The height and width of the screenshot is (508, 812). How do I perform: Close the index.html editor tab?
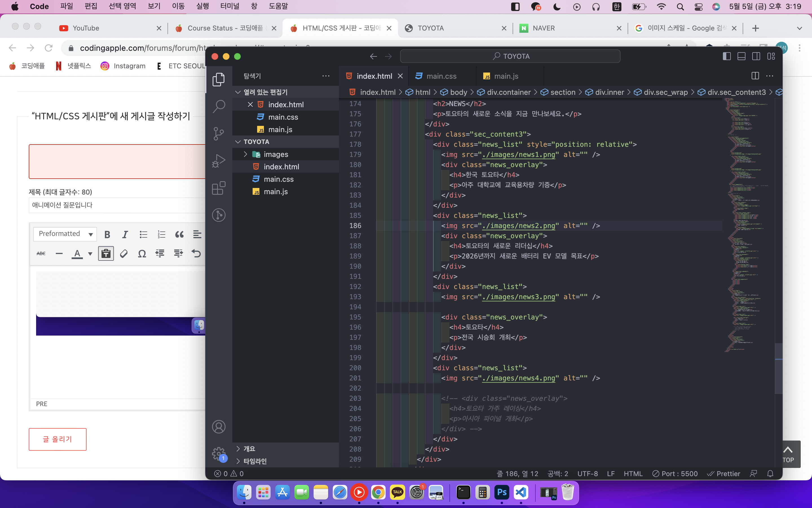[400, 76]
